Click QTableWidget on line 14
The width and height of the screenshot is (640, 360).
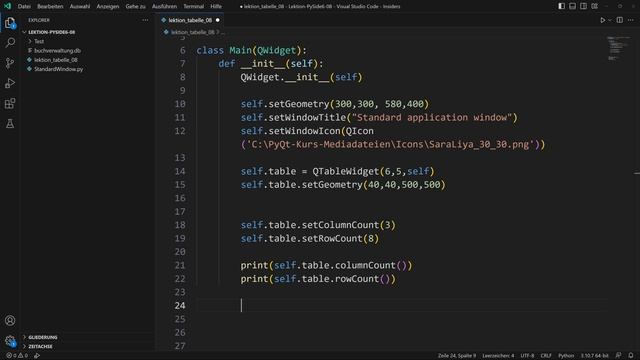[x=346, y=171]
